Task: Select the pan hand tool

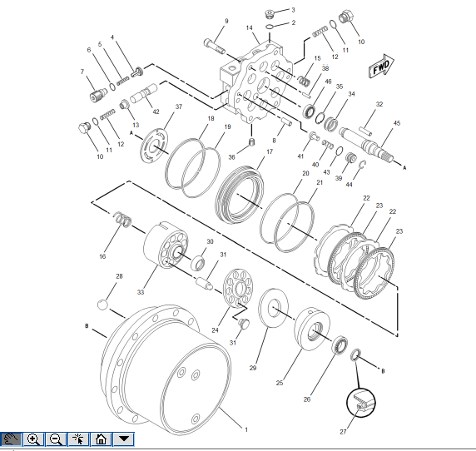Action: pyautogui.click(x=11, y=439)
